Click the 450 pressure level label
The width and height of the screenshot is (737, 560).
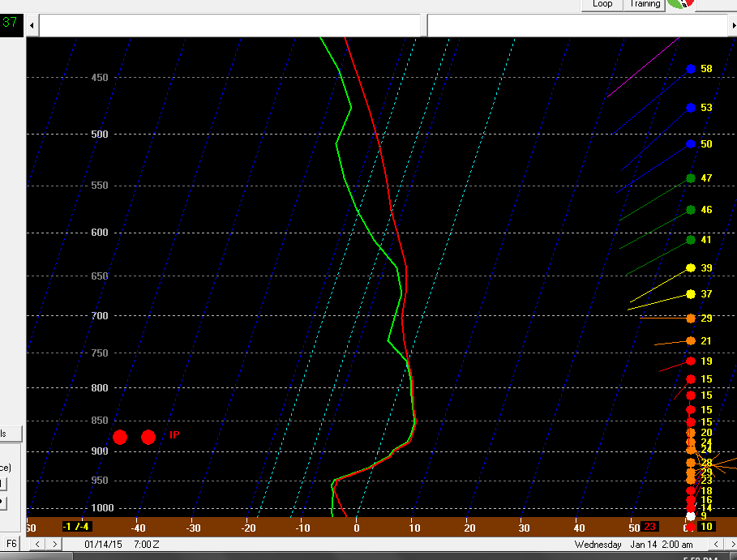coord(99,78)
